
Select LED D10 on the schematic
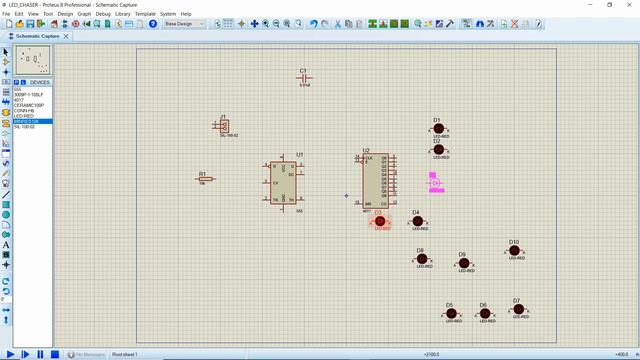514,251
